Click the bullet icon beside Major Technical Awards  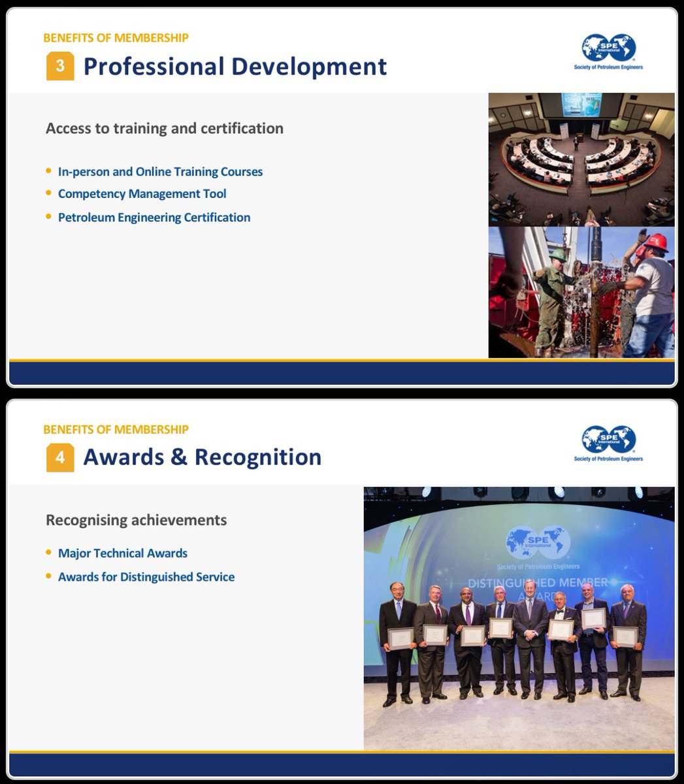pyautogui.click(x=48, y=551)
